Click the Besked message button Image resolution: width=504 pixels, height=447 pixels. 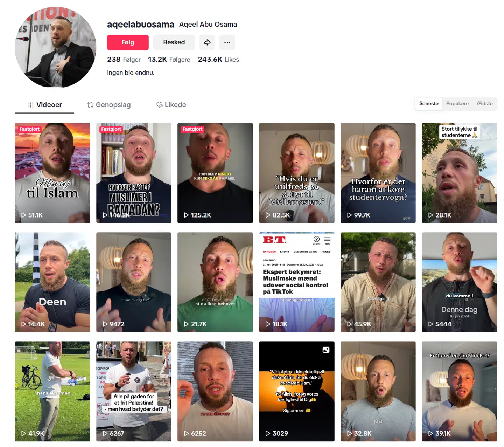174,42
